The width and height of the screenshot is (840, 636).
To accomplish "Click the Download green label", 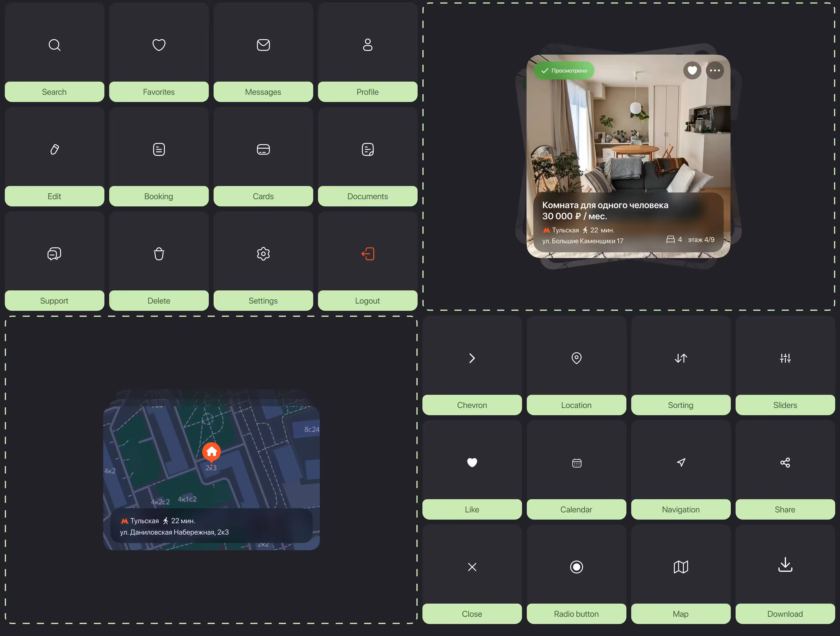I will pyautogui.click(x=785, y=614).
